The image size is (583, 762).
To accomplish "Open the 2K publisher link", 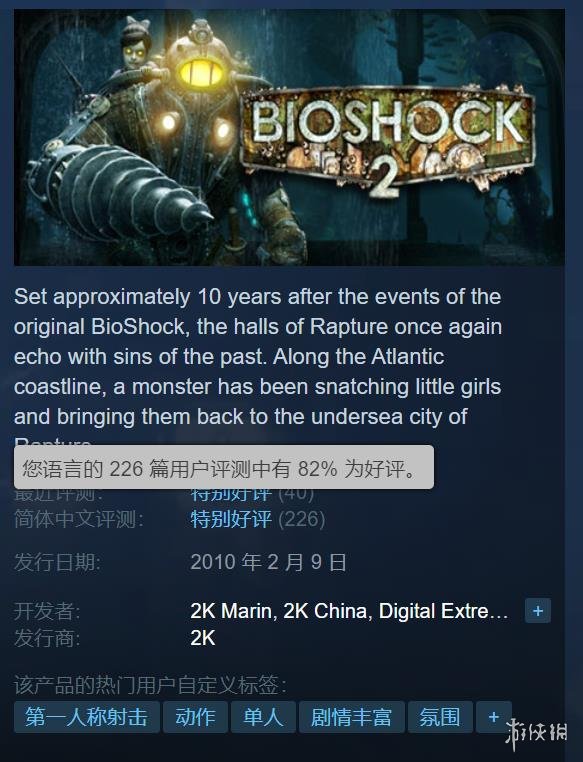I will [x=203, y=638].
